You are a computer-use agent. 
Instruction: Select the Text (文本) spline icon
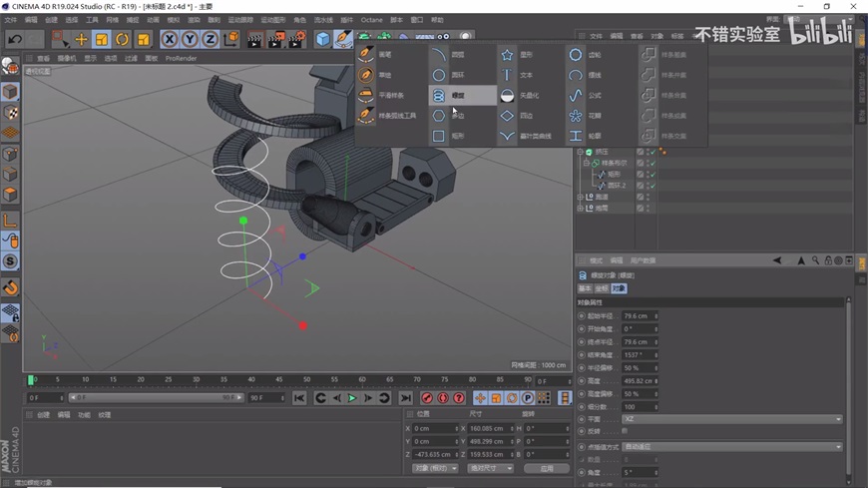pos(508,75)
